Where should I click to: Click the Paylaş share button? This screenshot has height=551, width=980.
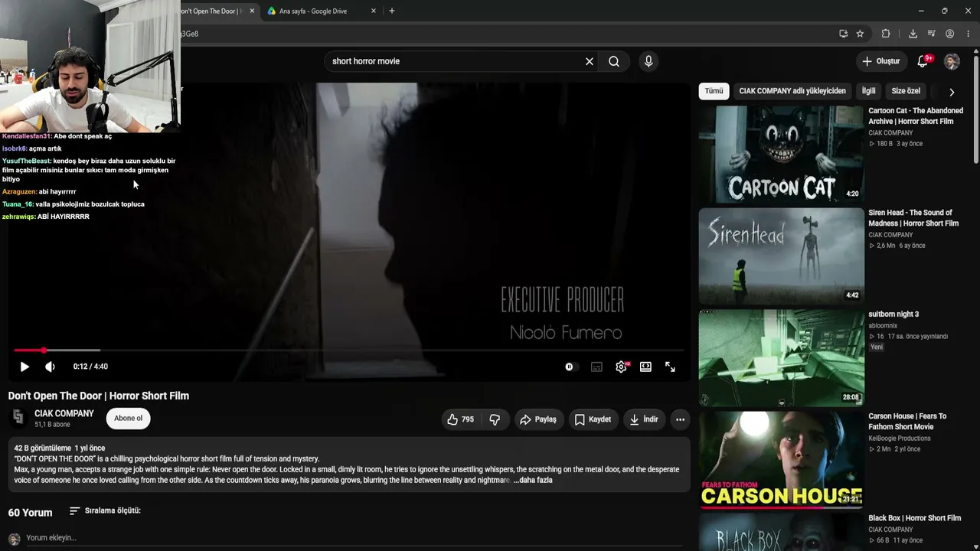click(x=537, y=419)
